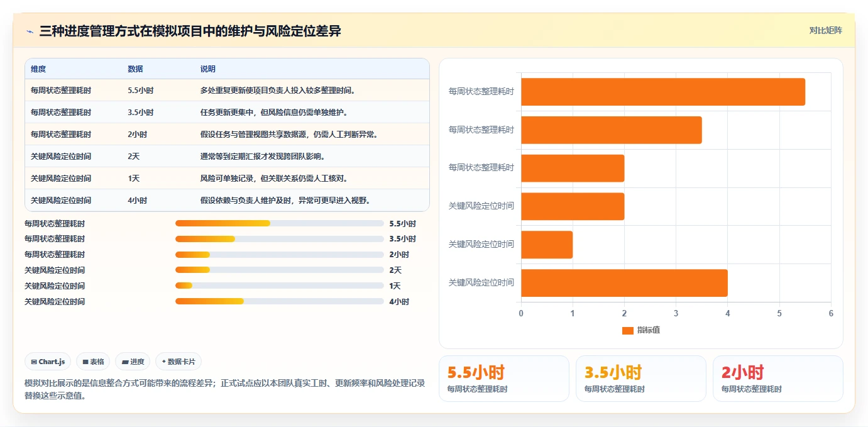The image size is (868, 427).
Task: Click the description starting 假设任务与管理视图
Action: 289,135
